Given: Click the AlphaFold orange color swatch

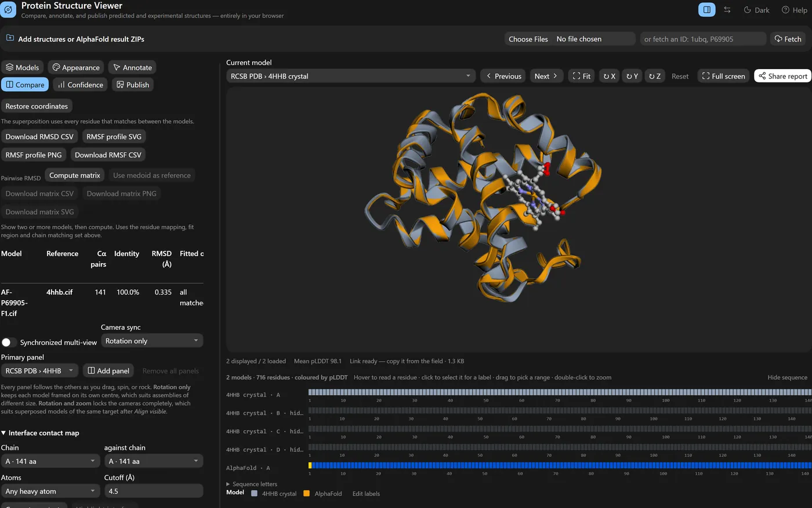Looking at the screenshot, I should pos(307,493).
